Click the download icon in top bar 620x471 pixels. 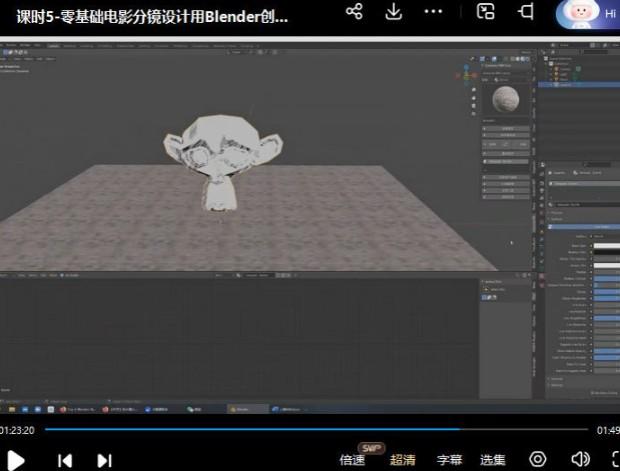coord(394,12)
